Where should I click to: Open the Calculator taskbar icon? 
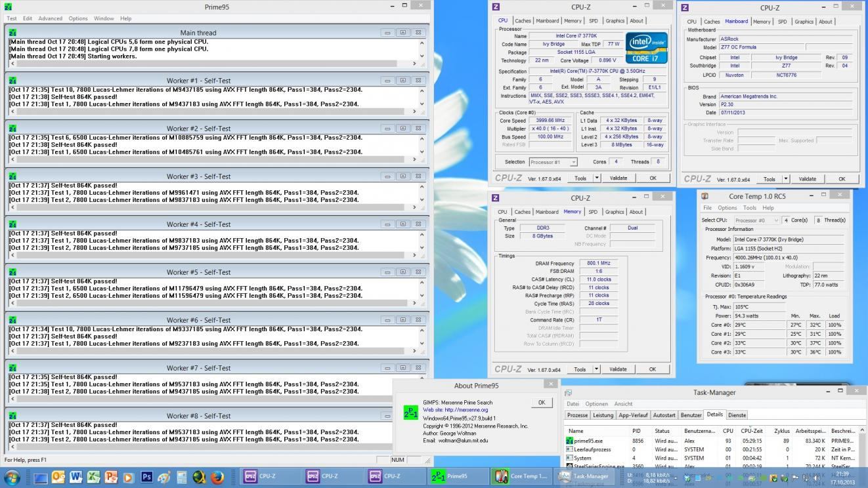[182, 477]
